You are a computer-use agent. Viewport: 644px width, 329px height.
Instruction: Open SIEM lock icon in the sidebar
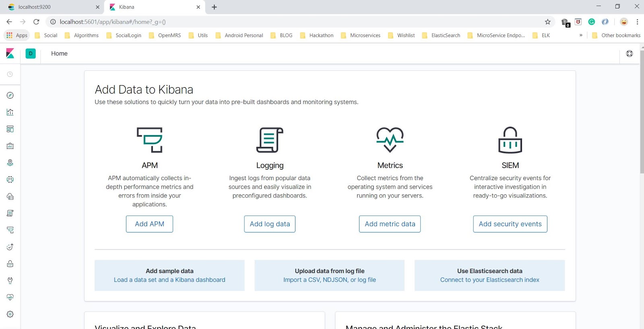10,264
